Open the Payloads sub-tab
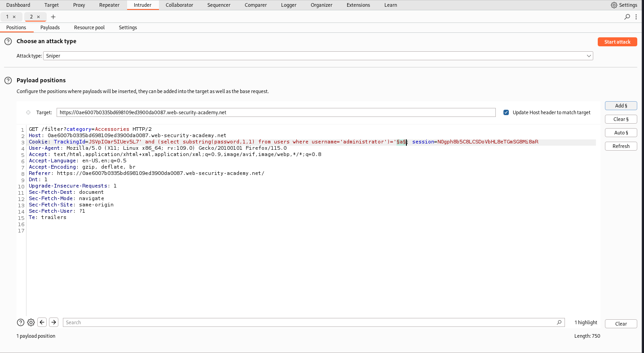The width and height of the screenshot is (644, 353). (50, 27)
